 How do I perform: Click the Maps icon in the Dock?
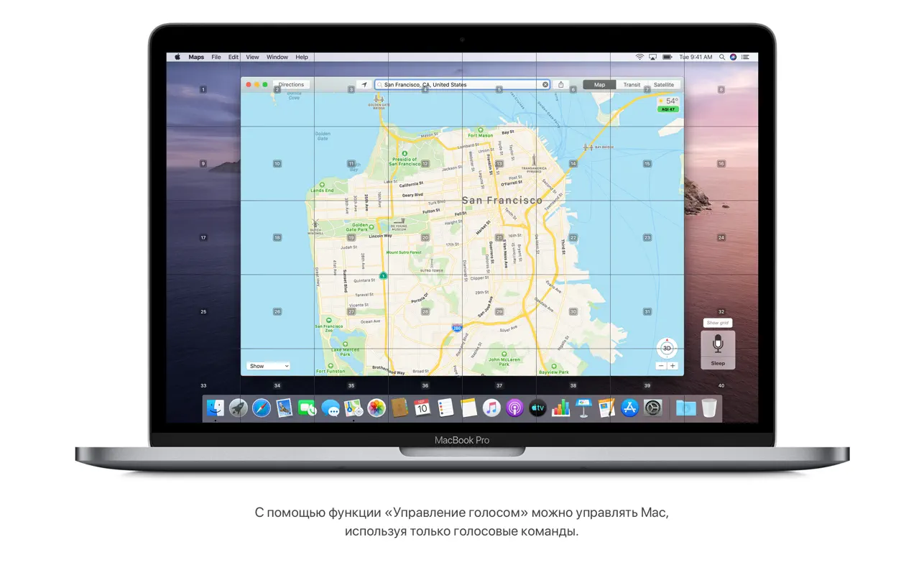(354, 408)
